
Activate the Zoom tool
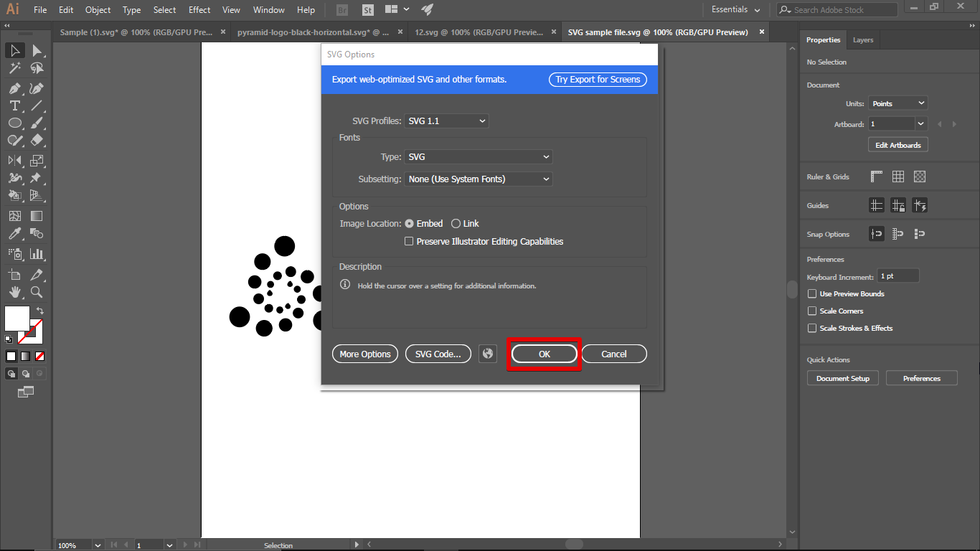[37, 292]
